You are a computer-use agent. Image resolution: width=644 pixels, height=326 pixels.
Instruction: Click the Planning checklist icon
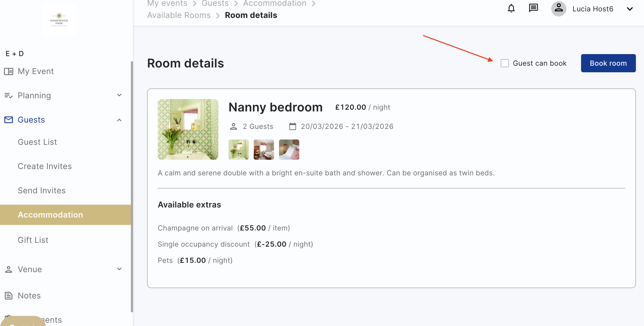[x=9, y=96]
